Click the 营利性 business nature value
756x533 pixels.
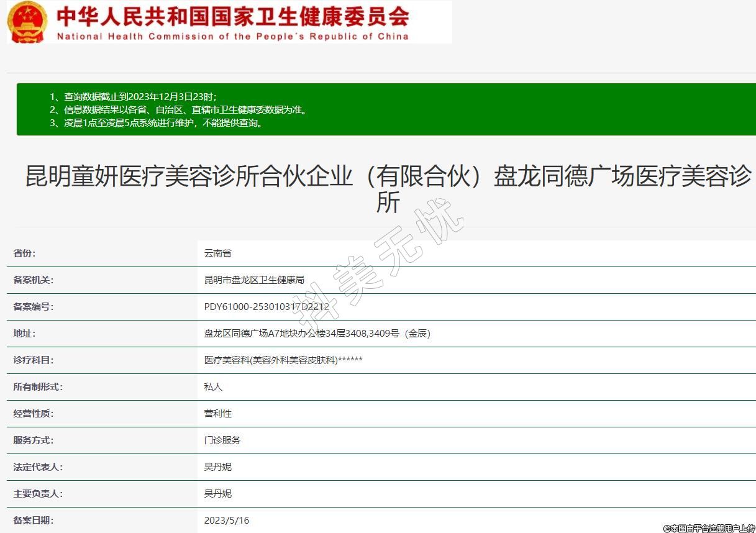(217, 413)
